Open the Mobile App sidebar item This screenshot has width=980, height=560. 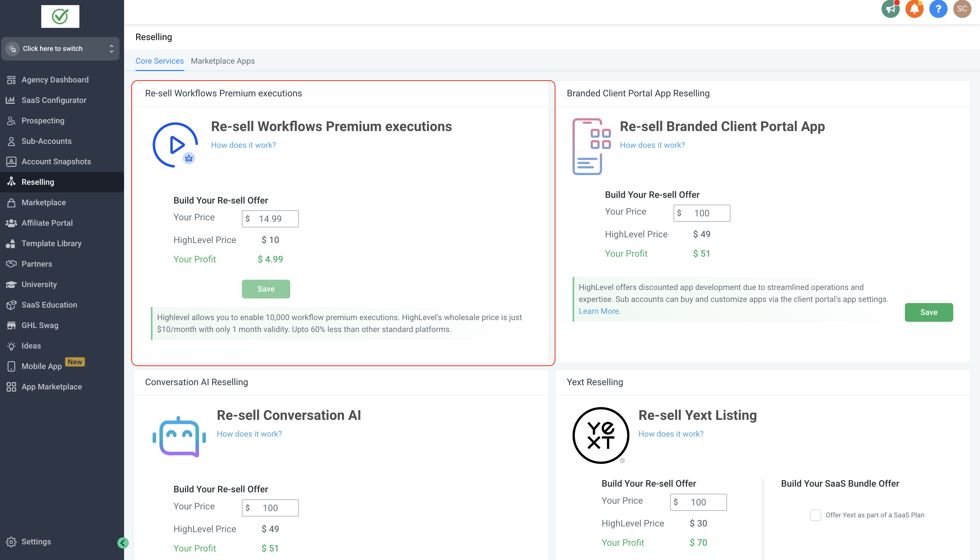pos(41,366)
